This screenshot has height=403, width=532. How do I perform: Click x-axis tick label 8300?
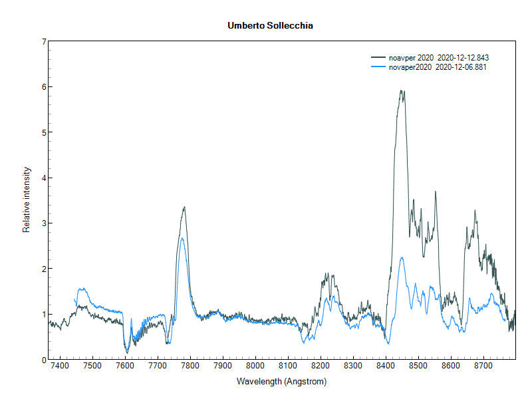pos(353,366)
